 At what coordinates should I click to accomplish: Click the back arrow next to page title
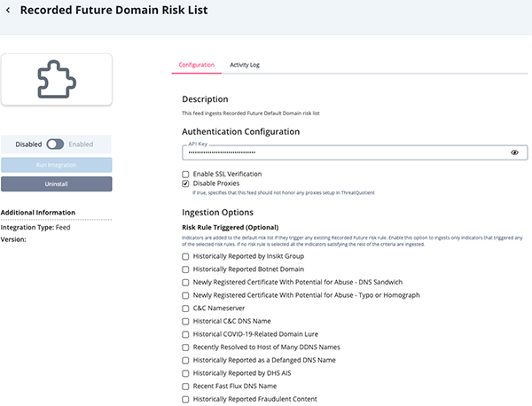coord(8,11)
